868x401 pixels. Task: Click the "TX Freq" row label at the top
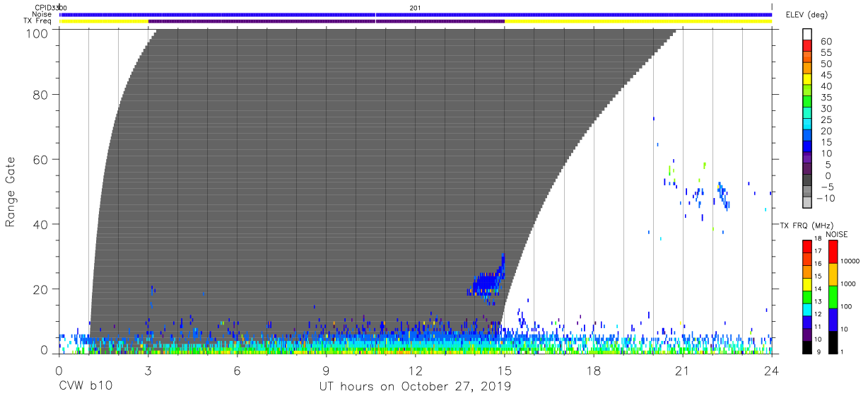(x=38, y=21)
